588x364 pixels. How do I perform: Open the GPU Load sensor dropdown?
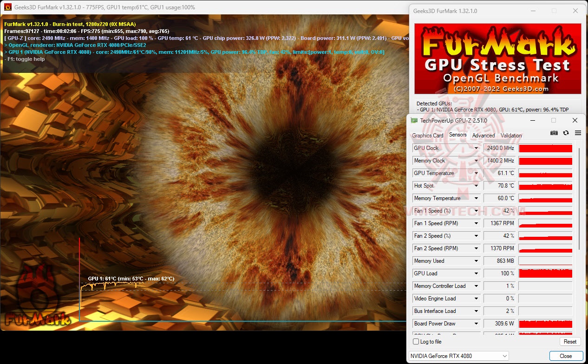click(476, 273)
